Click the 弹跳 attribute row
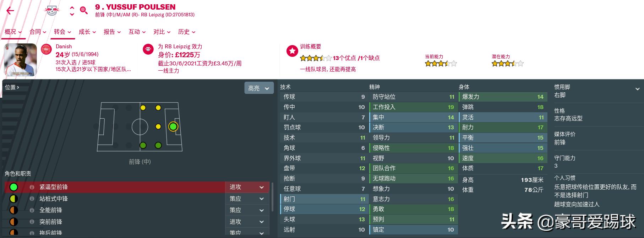The image size is (644, 238). [x=503, y=107]
